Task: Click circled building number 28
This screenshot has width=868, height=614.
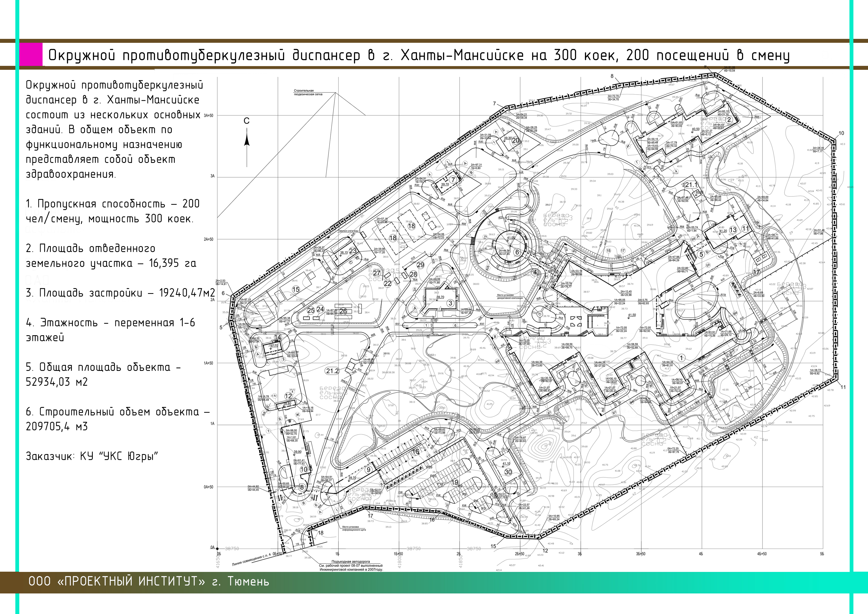Action: tap(413, 274)
